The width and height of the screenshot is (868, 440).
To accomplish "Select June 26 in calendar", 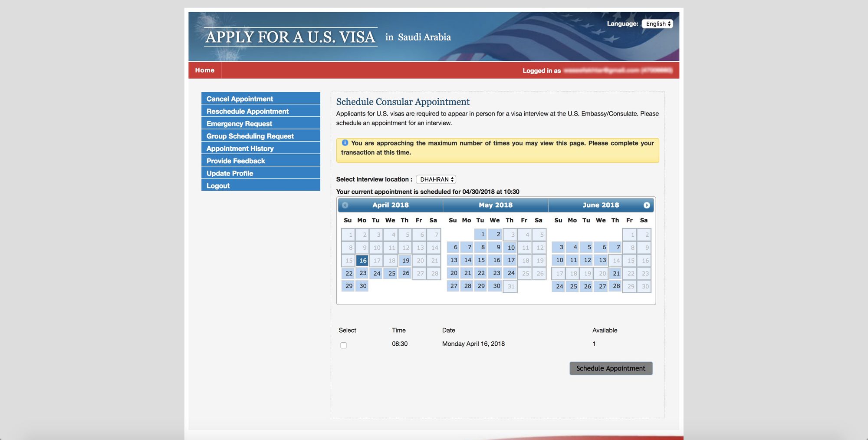I will (587, 286).
